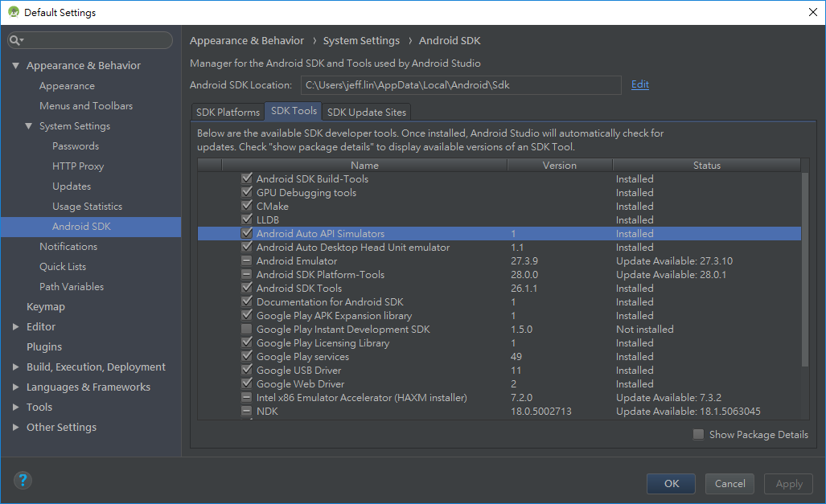
Task: Select Google Web Driver row
Action: click(499, 384)
